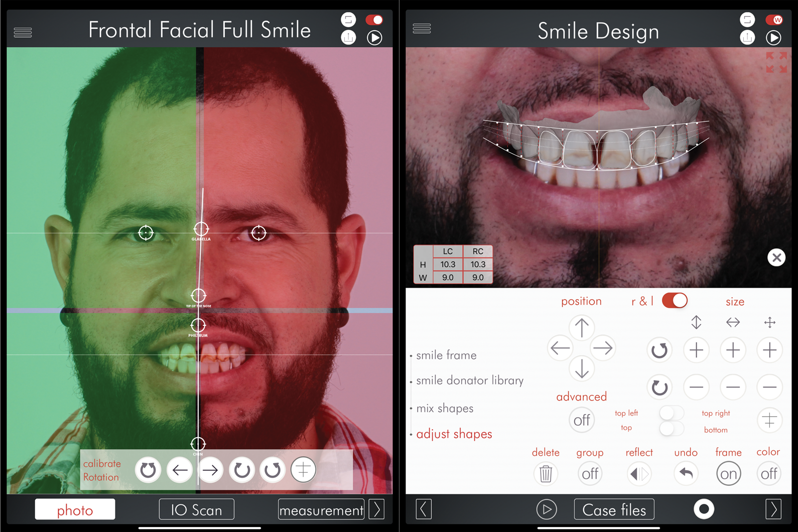This screenshot has height=532, width=798.
Task: Click the expand fullscreen arrows on smile photo
Action: point(776,62)
